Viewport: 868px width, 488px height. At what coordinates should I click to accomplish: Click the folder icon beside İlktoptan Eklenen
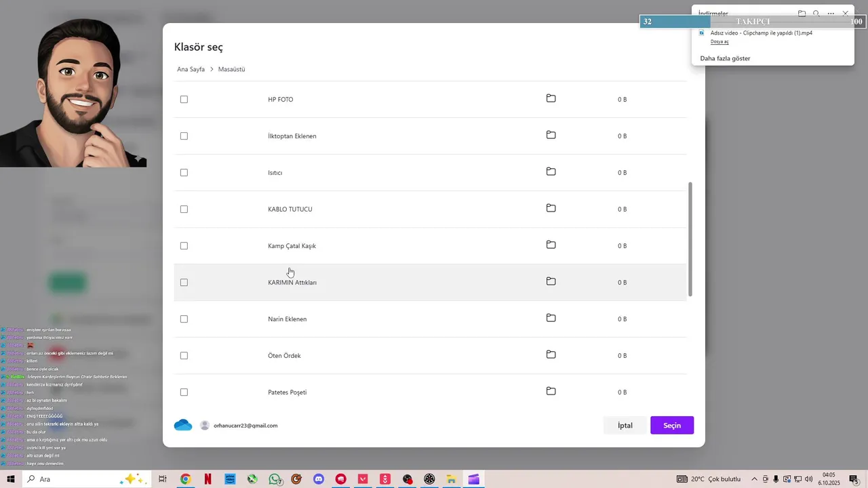click(551, 136)
